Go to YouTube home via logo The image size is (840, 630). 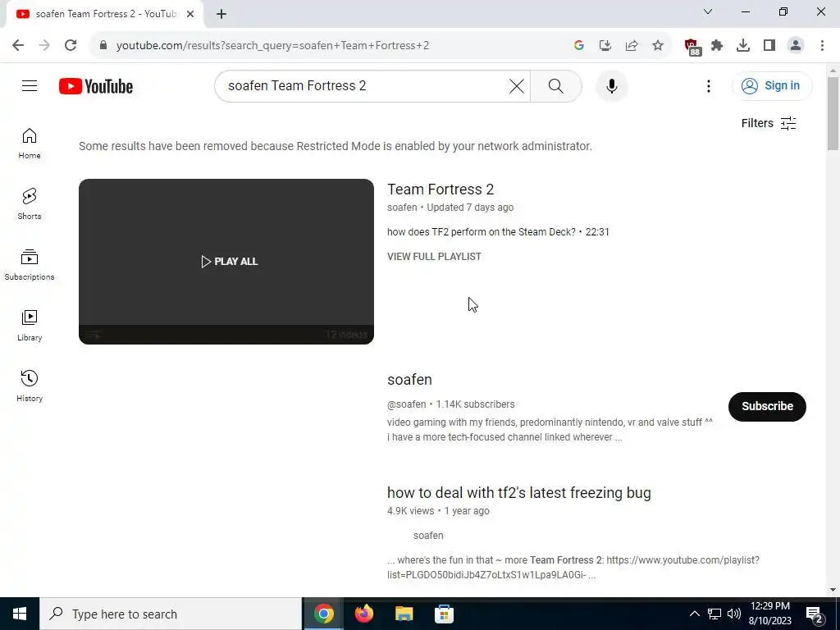point(96,86)
